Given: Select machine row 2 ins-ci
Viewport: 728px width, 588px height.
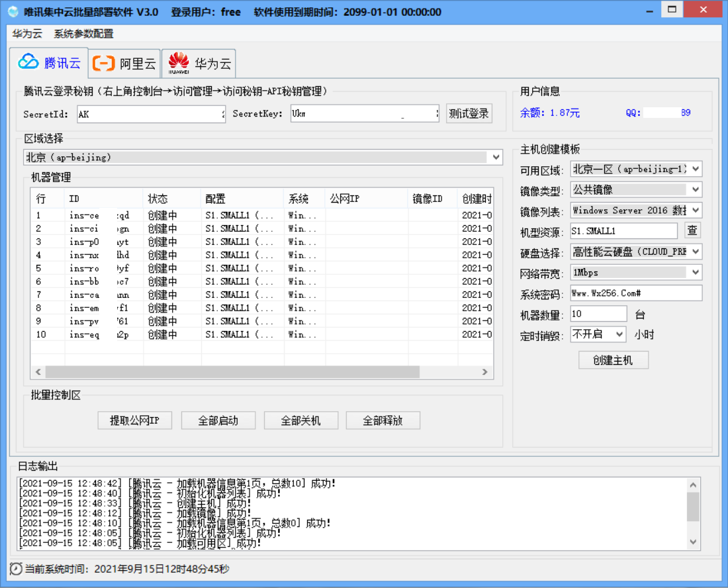Looking at the screenshot, I should click(x=262, y=228).
